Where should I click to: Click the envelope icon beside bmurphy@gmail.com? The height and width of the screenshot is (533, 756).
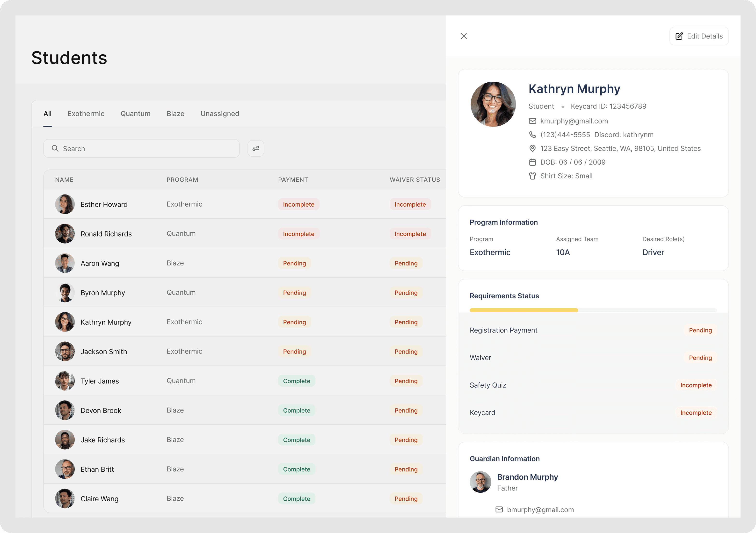pyautogui.click(x=499, y=510)
